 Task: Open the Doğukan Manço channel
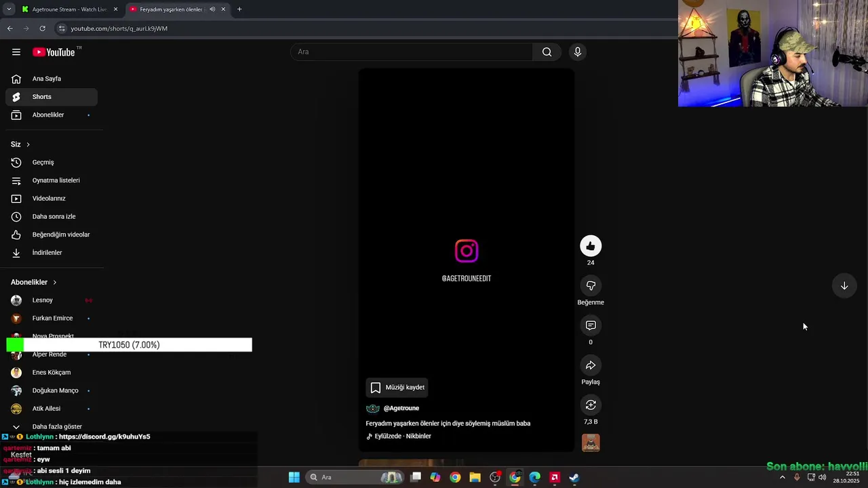coord(52,390)
